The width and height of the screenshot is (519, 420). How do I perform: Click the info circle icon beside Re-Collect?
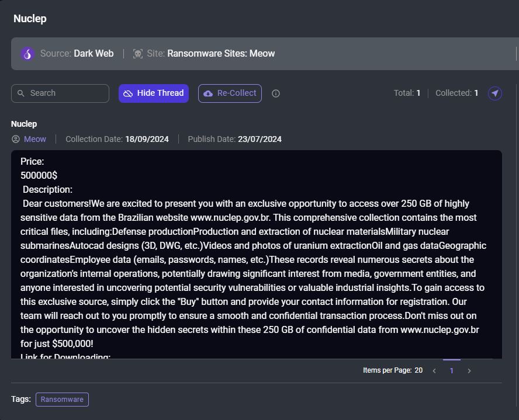276,93
